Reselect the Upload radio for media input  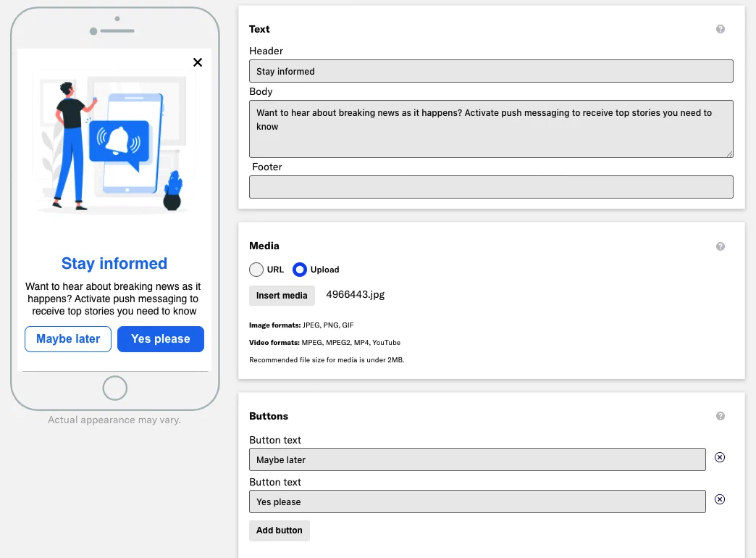(x=300, y=269)
